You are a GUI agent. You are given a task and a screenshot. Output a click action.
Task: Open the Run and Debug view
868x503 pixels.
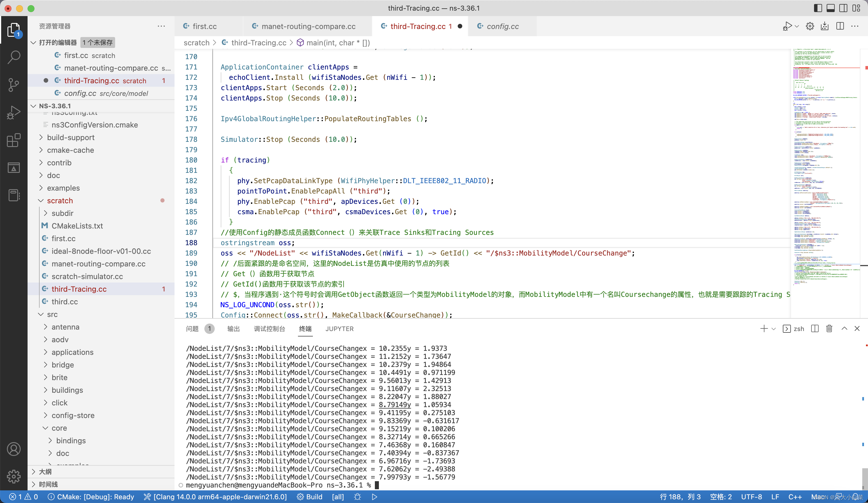coord(14,112)
